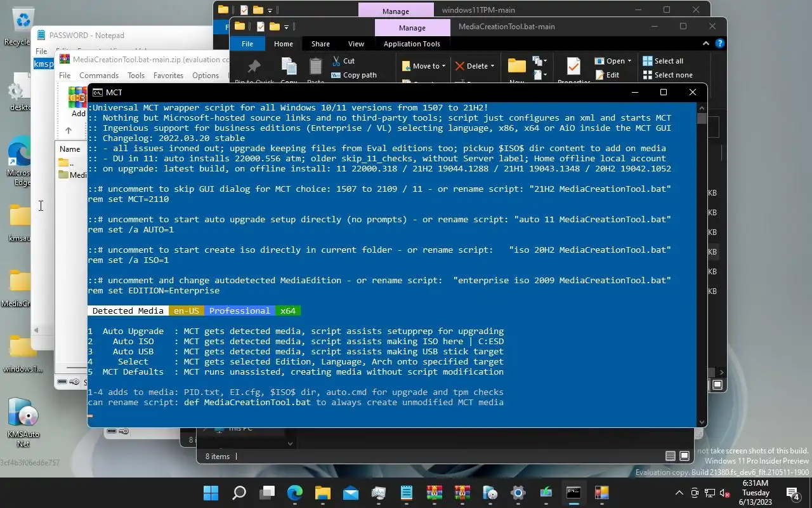Viewport: 812px width, 508px height.
Task: Click the '8 items' status bar text
Action: click(x=218, y=456)
